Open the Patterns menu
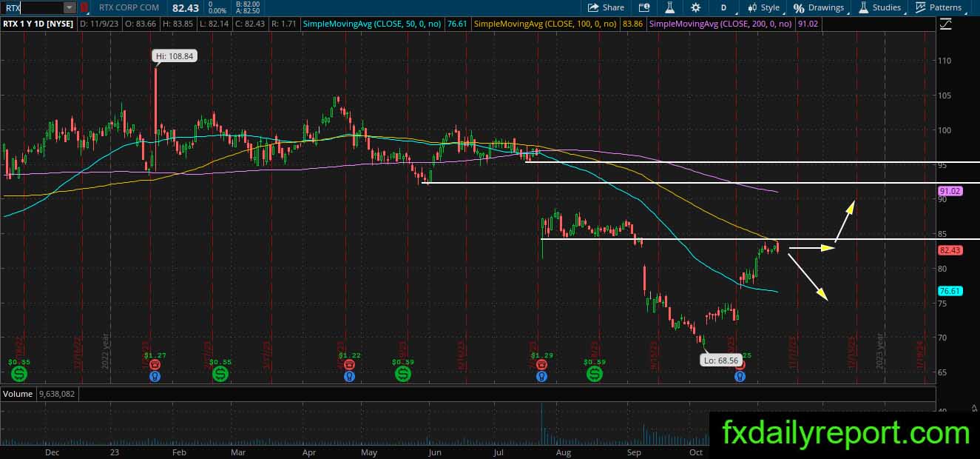Screen dimensions: 980x459 point(939,7)
